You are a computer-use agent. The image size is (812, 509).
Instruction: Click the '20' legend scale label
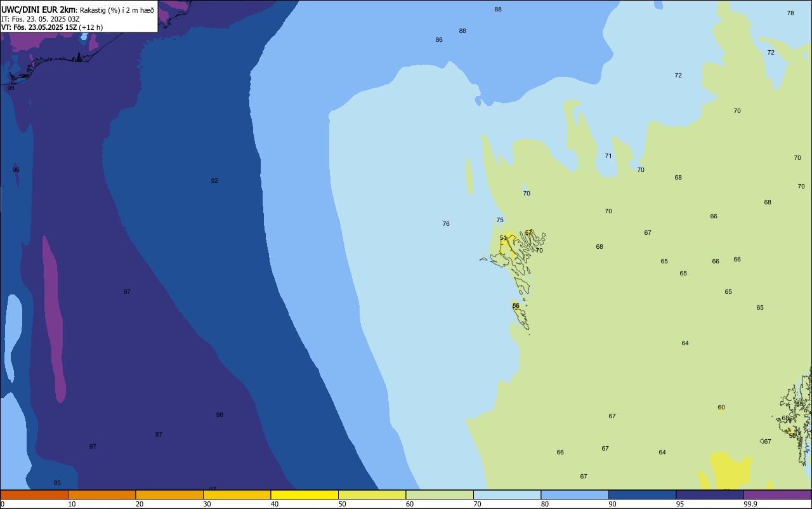pyautogui.click(x=140, y=504)
